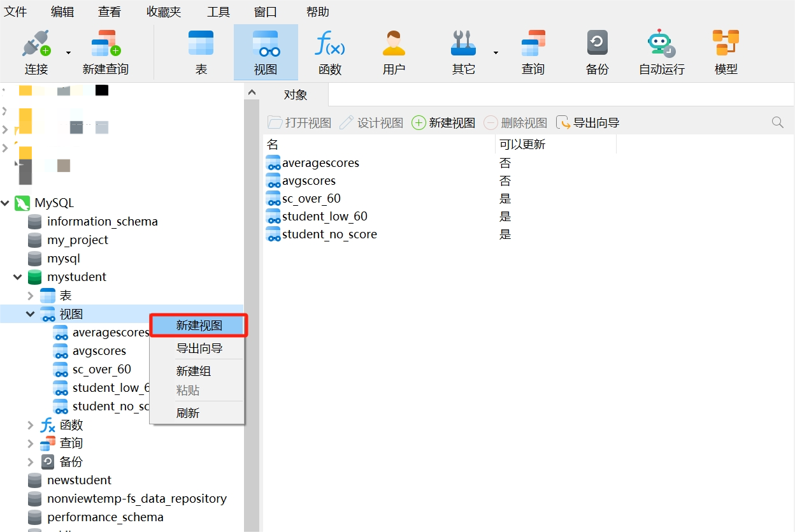Expand the 表 node under mystudent
795x532 pixels.
(x=31, y=296)
